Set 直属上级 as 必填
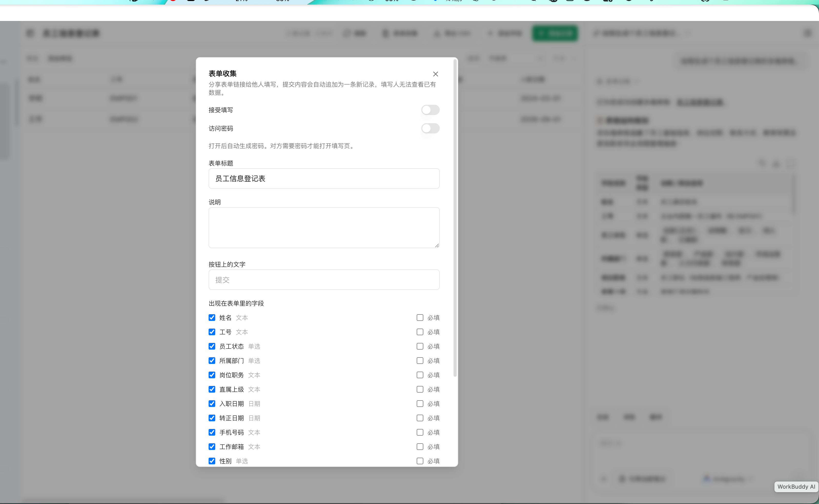Screen dimensions: 819x504 [x=420, y=389]
